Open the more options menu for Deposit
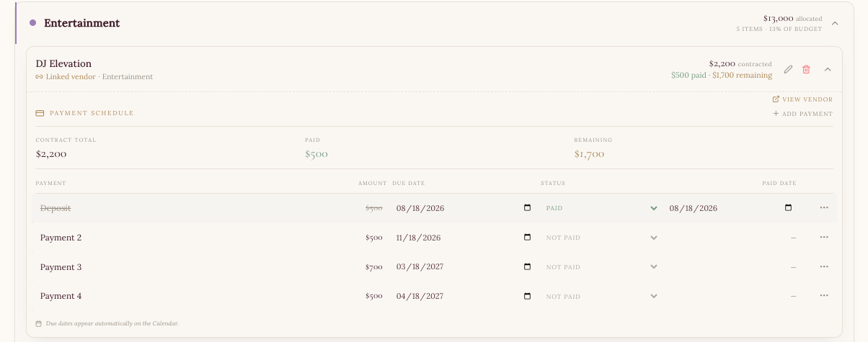The image size is (868, 342). 824,208
